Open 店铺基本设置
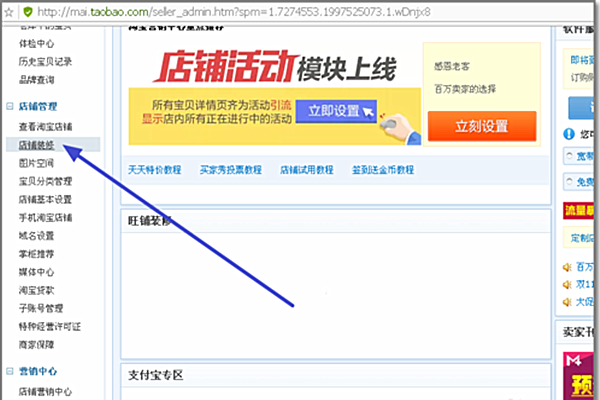600x400 pixels. coord(45,199)
